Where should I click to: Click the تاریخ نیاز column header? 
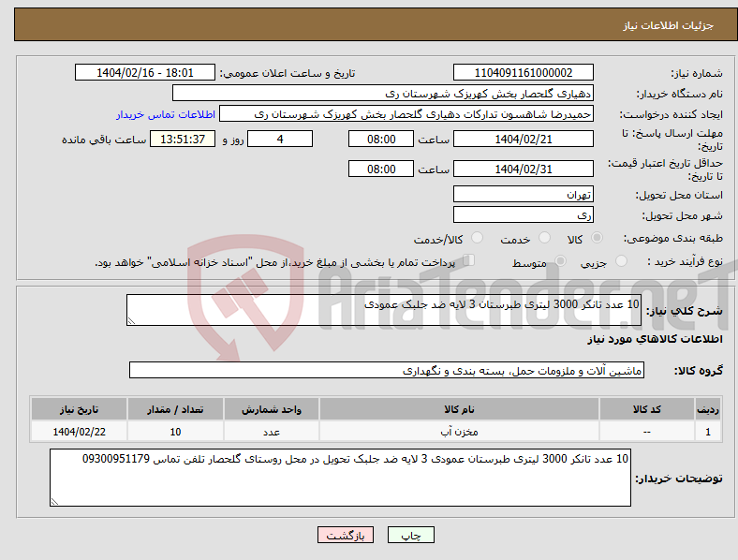point(79,409)
